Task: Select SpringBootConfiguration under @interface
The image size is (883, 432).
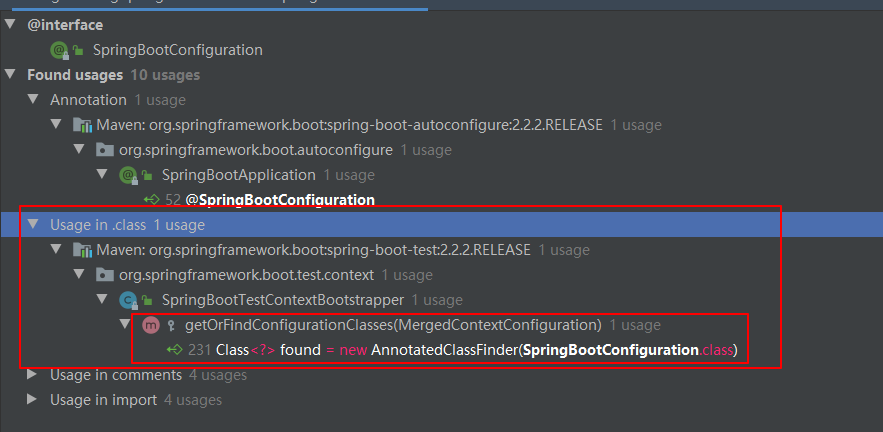Action: coord(177,50)
